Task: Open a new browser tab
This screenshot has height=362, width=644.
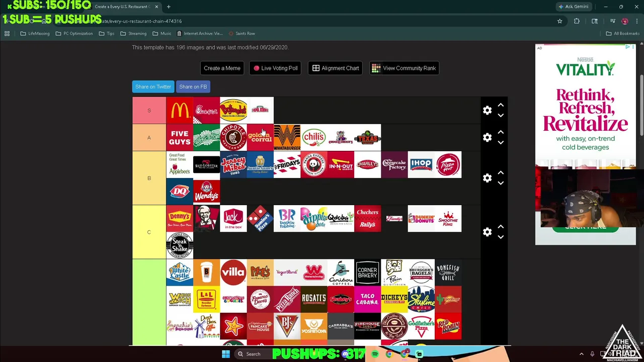Action: tap(169, 7)
